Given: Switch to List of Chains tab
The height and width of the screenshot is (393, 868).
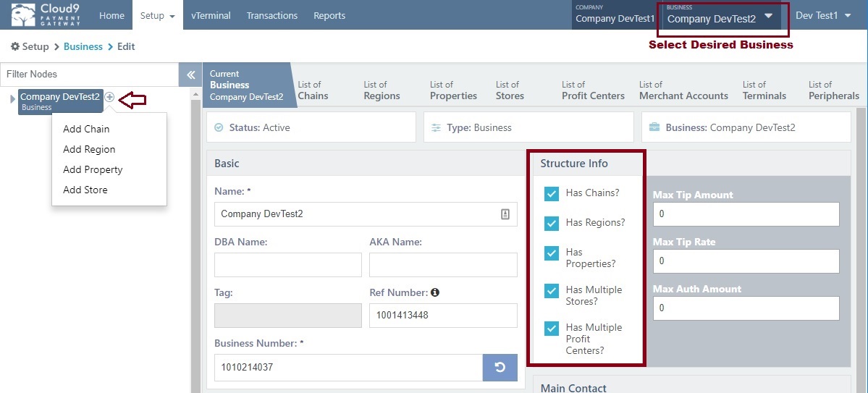Looking at the screenshot, I should 313,90.
